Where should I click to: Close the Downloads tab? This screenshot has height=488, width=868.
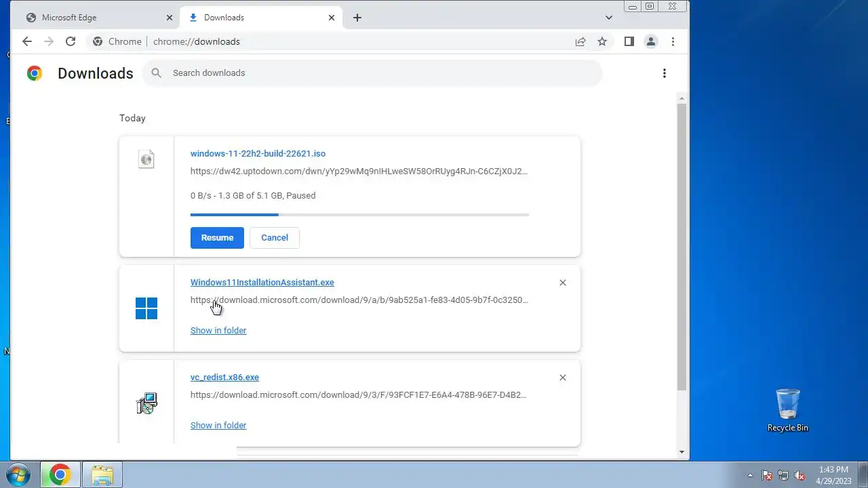pos(332,18)
